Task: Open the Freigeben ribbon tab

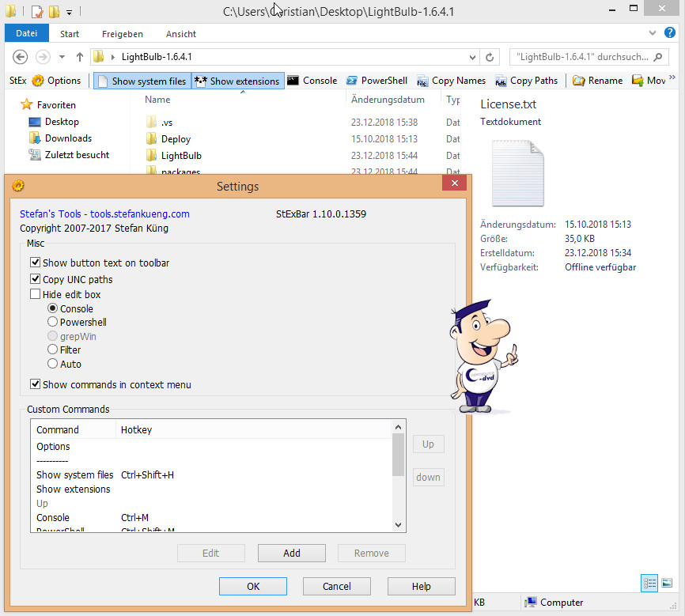Action: 123,34
